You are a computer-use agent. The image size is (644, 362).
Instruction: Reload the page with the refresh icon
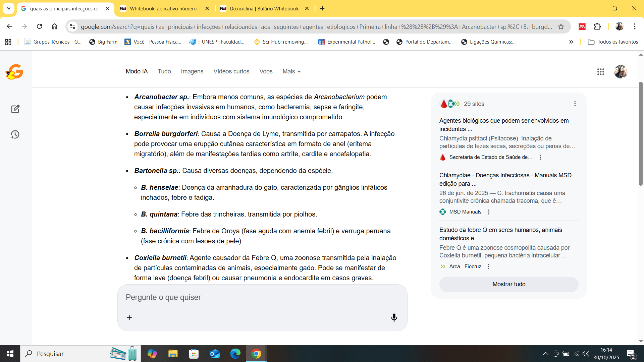pos(39,26)
